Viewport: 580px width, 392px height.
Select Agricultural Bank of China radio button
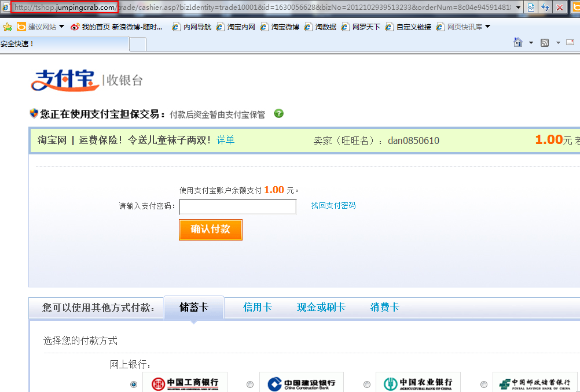[x=367, y=384]
